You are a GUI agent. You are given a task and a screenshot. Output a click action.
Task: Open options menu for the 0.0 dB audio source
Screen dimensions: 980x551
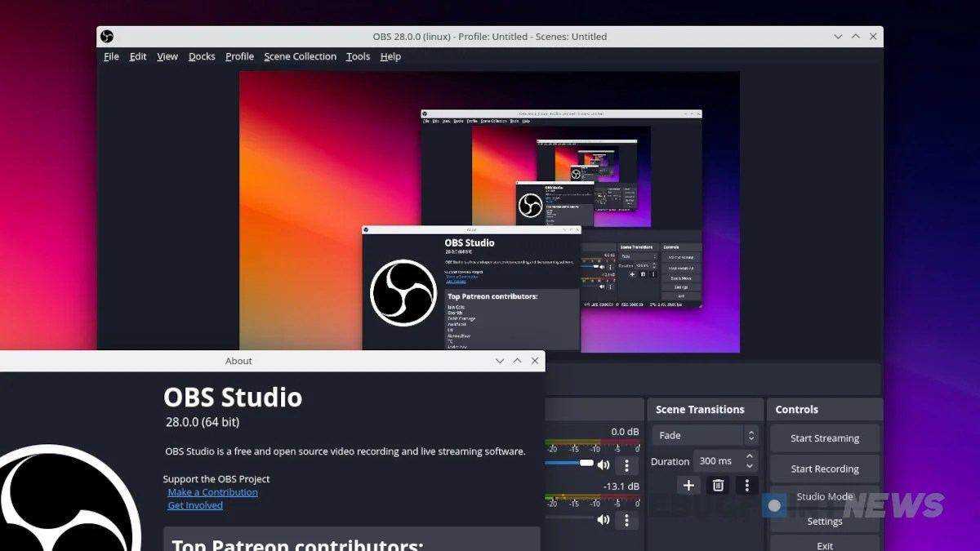626,464
